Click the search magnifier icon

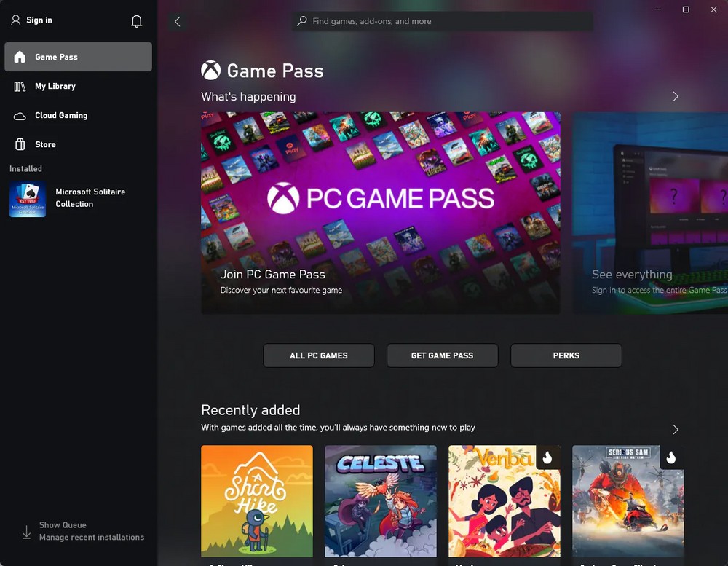[x=302, y=21]
